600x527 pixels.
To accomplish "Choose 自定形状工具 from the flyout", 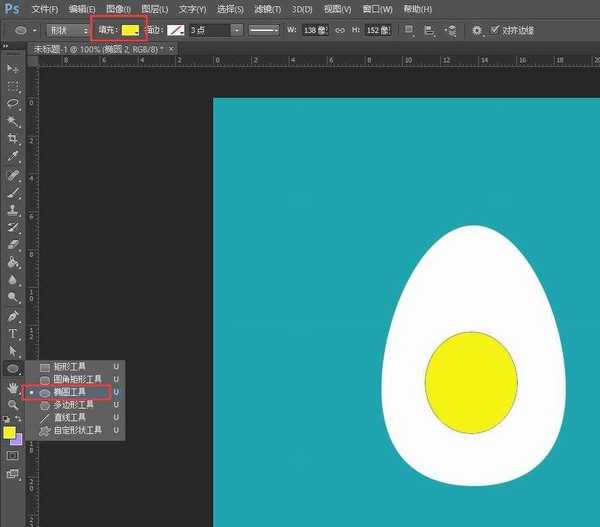I will coord(76,430).
